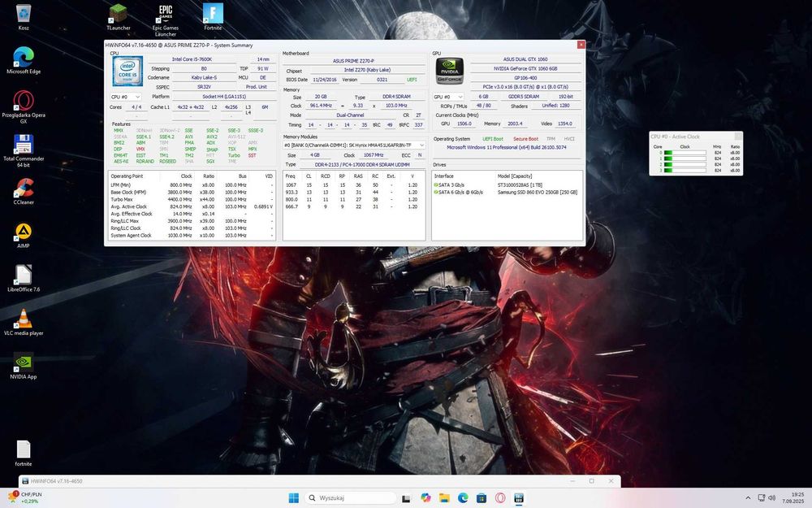
Task: Close the CPU #0 Active Clock window
Action: (738, 137)
